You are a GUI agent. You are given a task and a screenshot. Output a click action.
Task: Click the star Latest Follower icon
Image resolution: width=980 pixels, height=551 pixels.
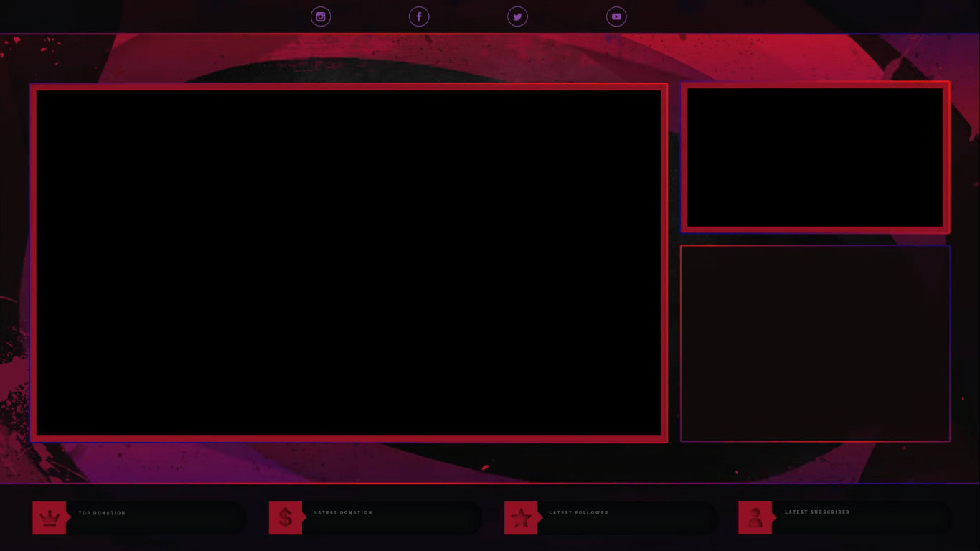coord(521,518)
